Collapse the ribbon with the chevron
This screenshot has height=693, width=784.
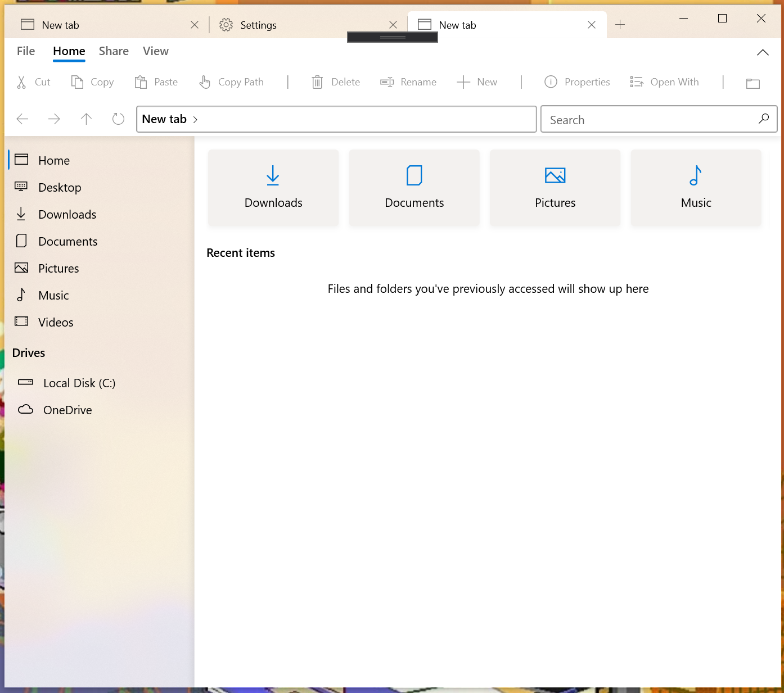click(763, 52)
